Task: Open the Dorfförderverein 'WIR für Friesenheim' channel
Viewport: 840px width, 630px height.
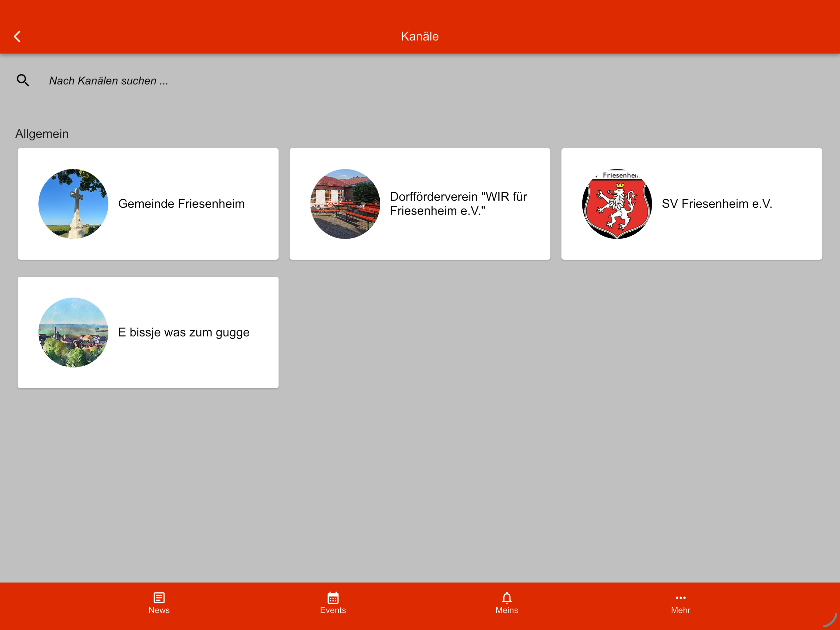Action: [420, 204]
